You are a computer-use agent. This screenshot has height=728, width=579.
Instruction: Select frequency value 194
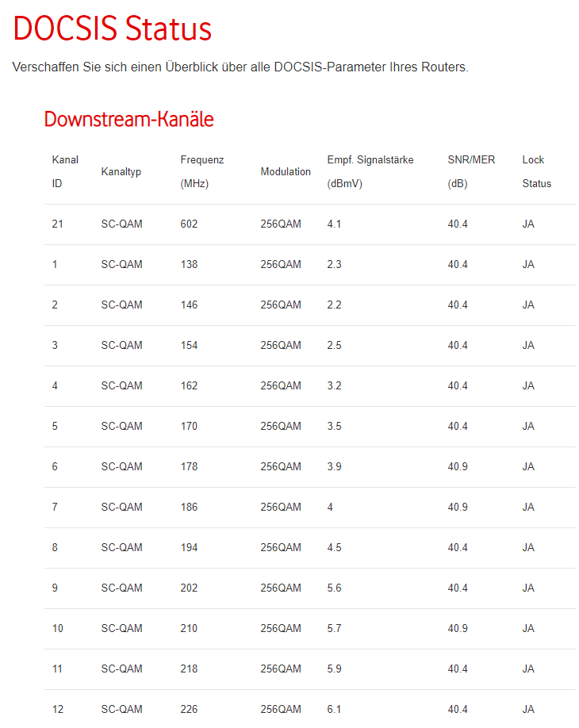[189, 547]
